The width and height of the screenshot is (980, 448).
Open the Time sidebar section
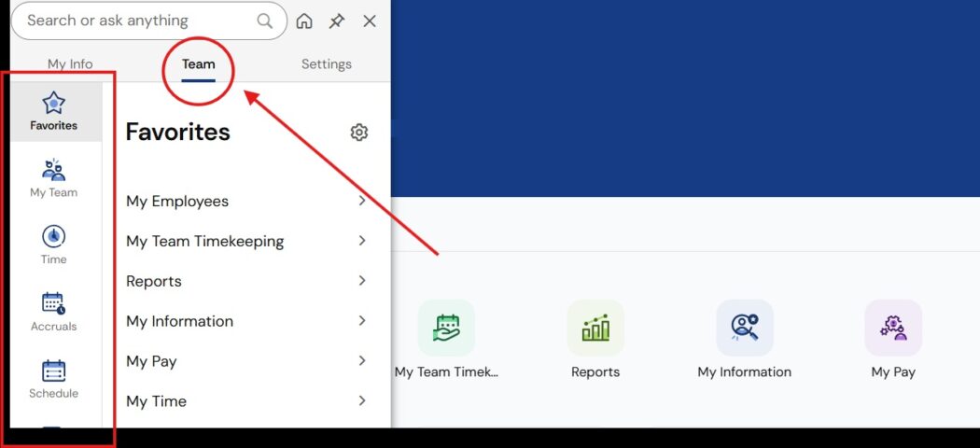tap(53, 245)
